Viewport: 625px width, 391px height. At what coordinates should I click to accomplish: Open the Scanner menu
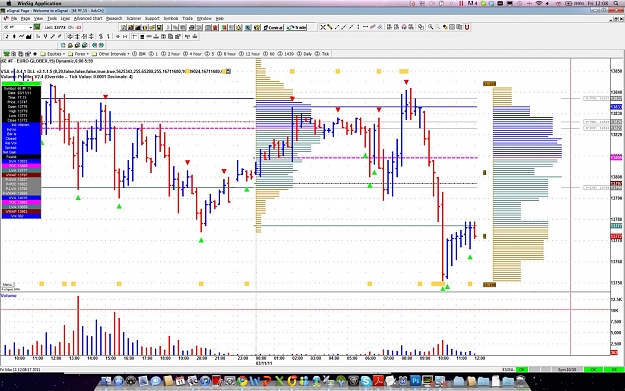(134, 18)
